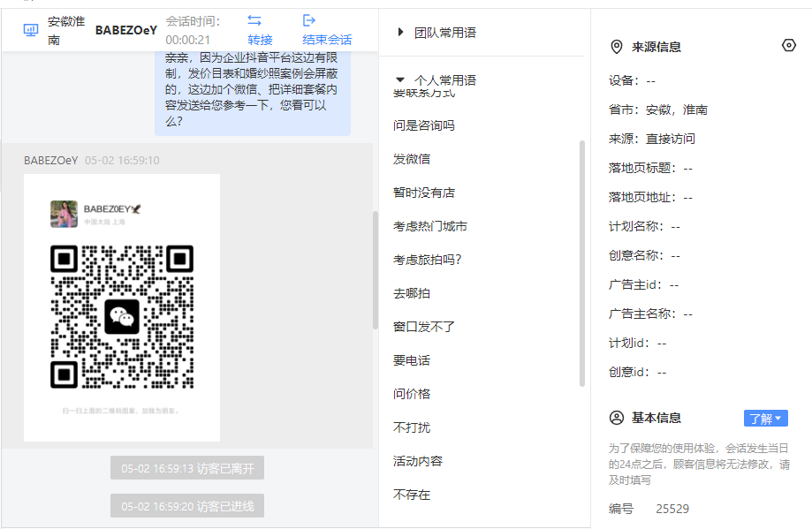Click the 访客已离开 system notice
This screenshot has width=812, height=529.
click(x=187, y=468)
